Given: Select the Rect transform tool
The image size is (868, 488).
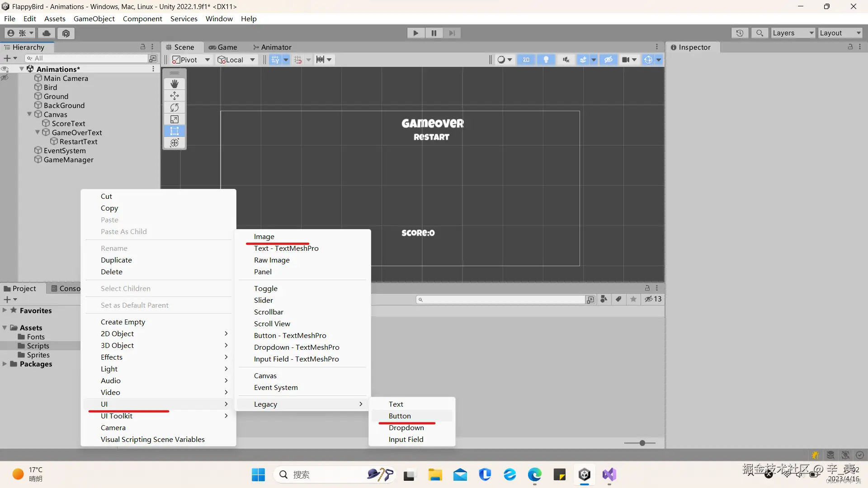Looking at the screenshot, I should (x=175, y=131).
